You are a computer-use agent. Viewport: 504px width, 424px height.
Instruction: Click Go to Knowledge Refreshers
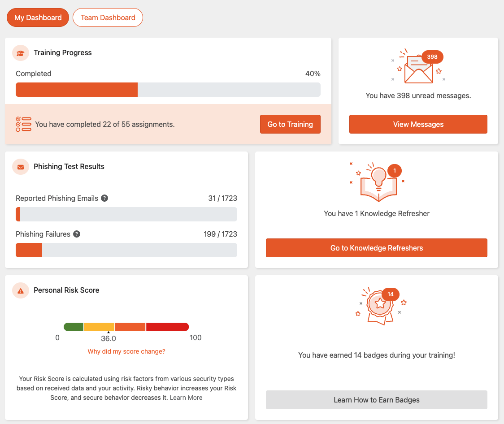376,247
